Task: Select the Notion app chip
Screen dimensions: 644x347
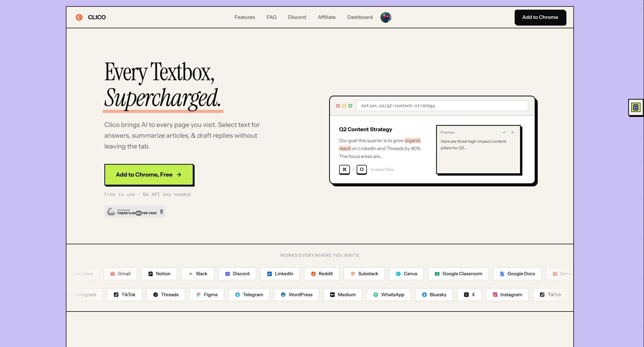Action: pos(159,274)
